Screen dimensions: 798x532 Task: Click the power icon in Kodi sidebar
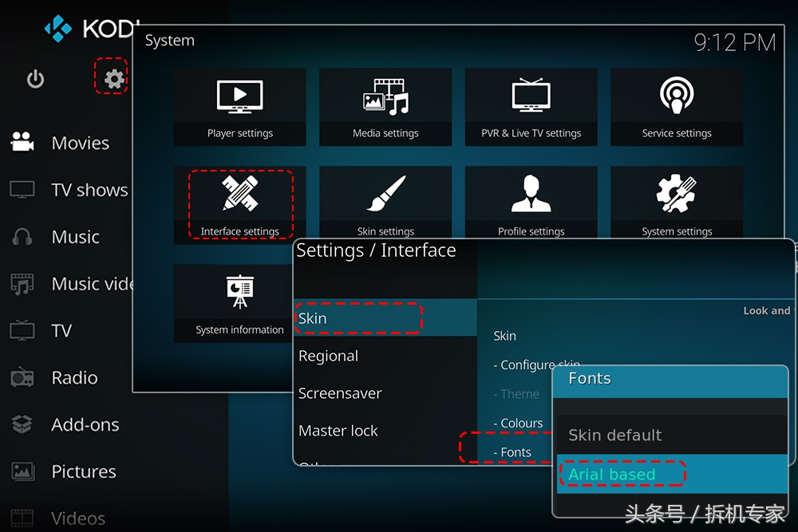(35, 79)
